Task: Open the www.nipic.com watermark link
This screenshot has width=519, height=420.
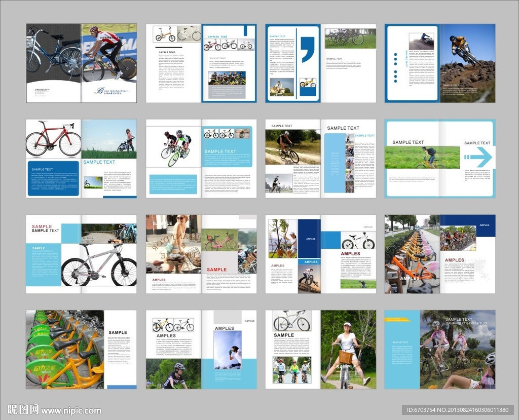Action: point(71,410)
